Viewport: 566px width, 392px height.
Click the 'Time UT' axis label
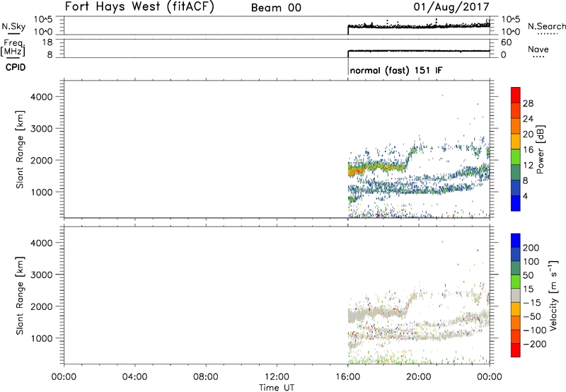pyautogui.click(x=277, y=388)
